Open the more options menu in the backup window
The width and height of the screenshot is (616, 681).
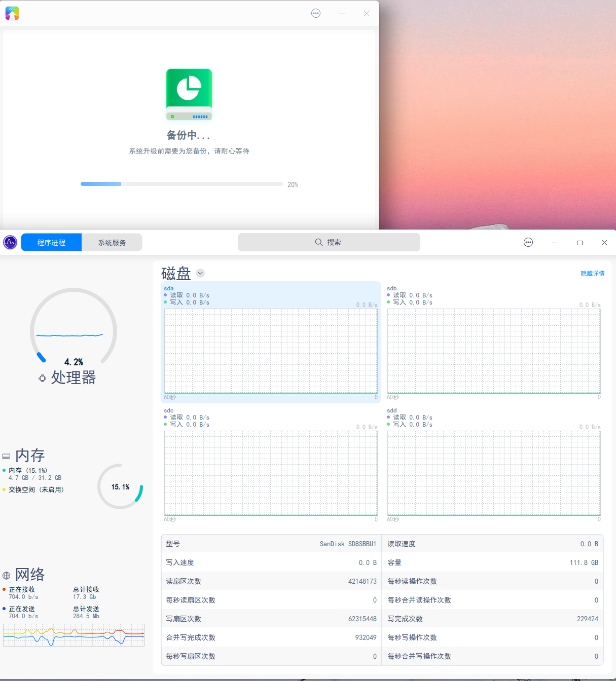316,13
